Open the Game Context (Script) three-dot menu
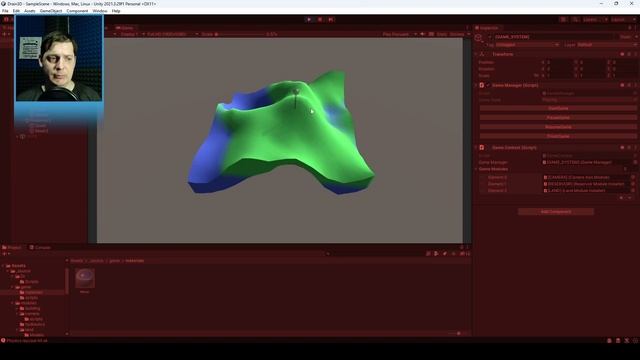This screenshot has width=640, height=360. (636, 147)
